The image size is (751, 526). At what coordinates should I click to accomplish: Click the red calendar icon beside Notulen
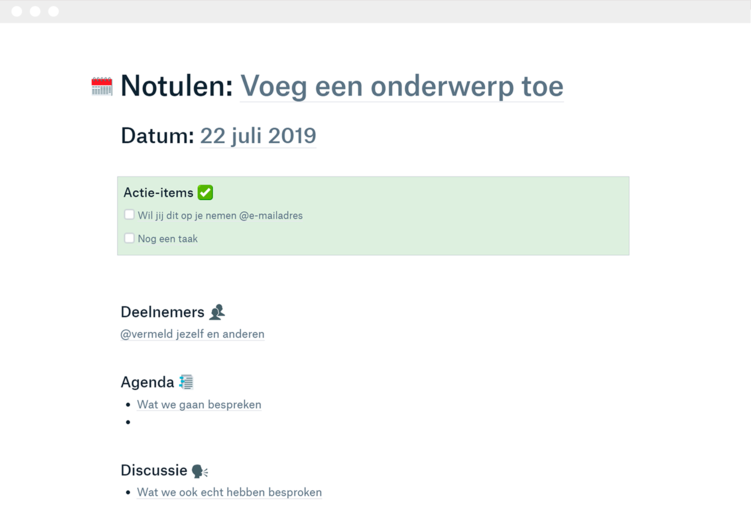tap(102, 87)
